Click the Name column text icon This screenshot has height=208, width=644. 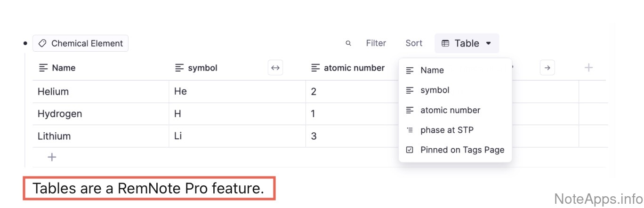[x=43, y=68]
